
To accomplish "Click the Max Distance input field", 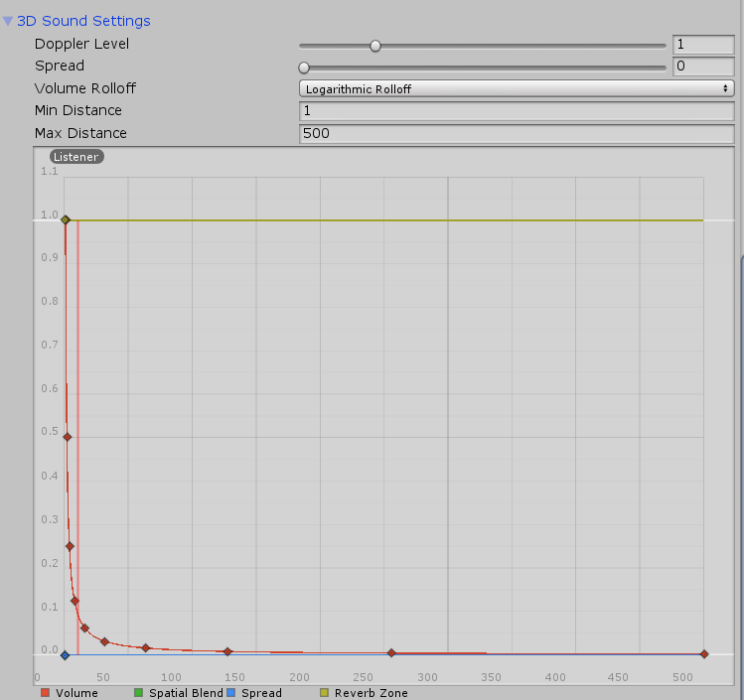I will 517,133.
